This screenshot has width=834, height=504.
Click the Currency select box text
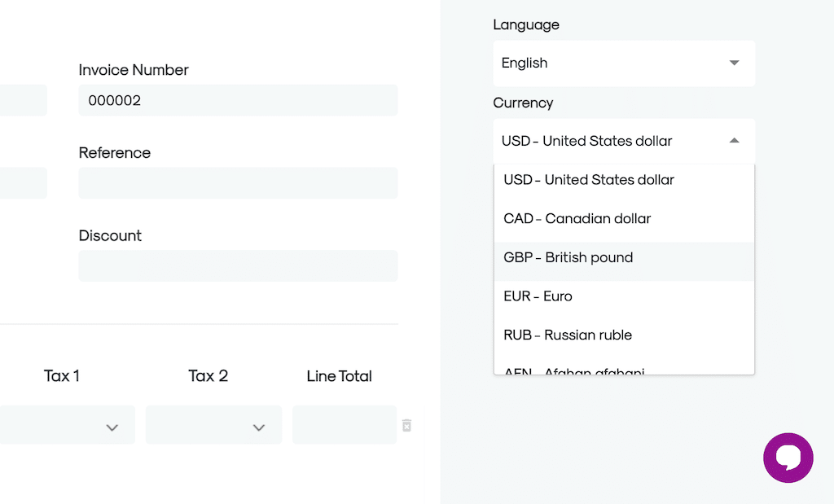(586, 142)
